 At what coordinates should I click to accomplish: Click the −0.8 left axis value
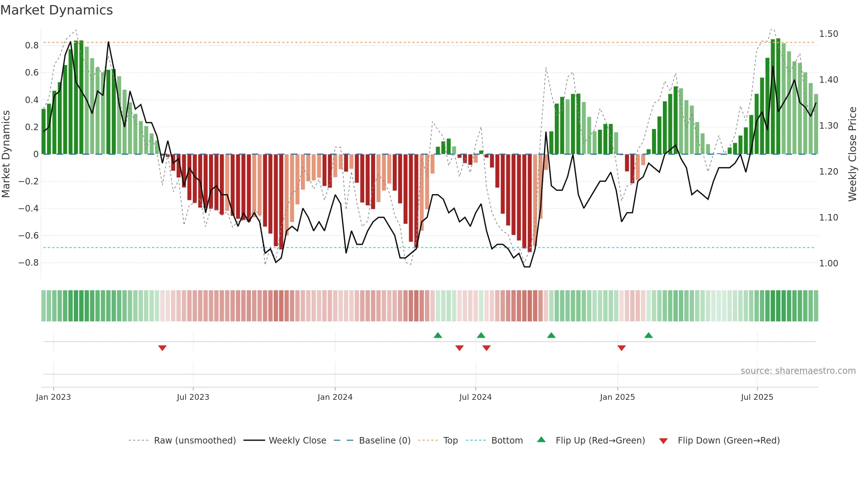pos(28,263)
